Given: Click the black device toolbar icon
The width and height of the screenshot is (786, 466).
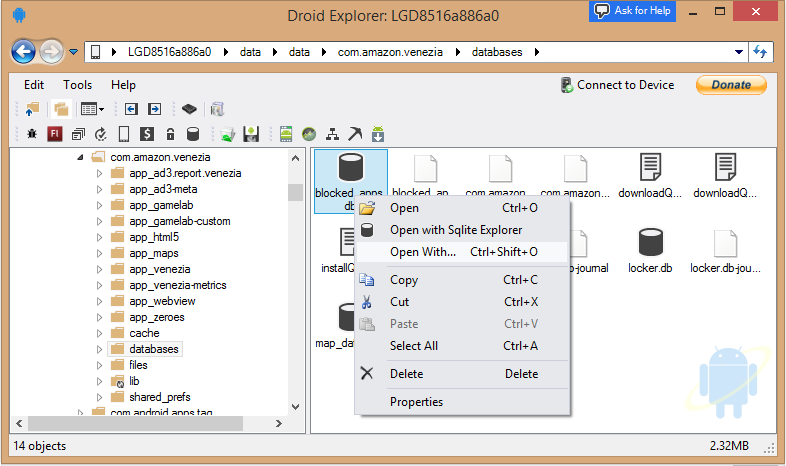Looking at the screenshot, I should [x=189, y=109].
